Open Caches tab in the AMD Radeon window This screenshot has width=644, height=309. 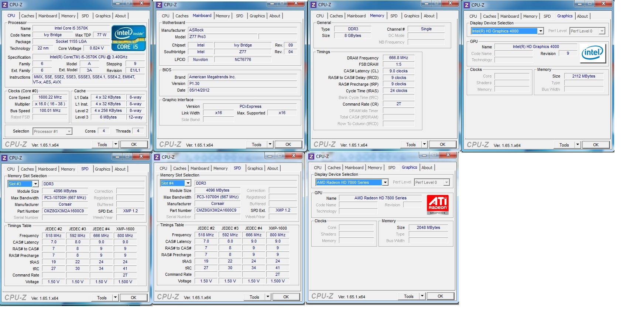pyautogui.click(x=334, y=168)
